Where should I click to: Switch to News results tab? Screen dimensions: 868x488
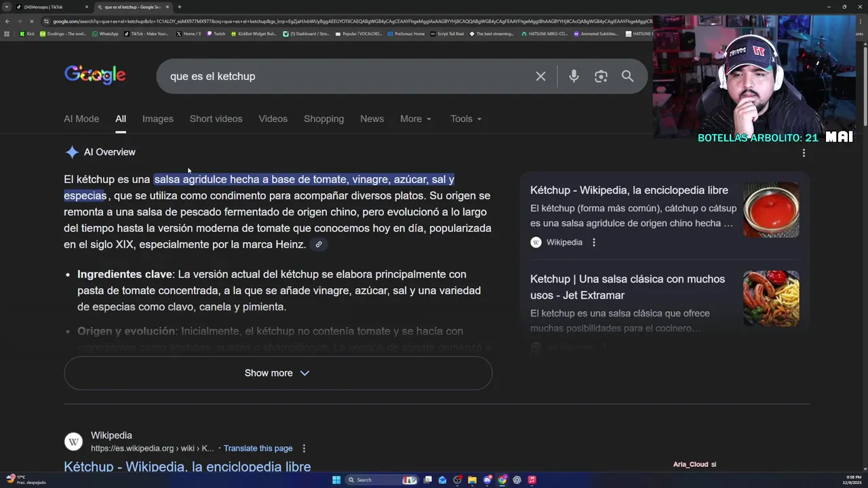372,119
